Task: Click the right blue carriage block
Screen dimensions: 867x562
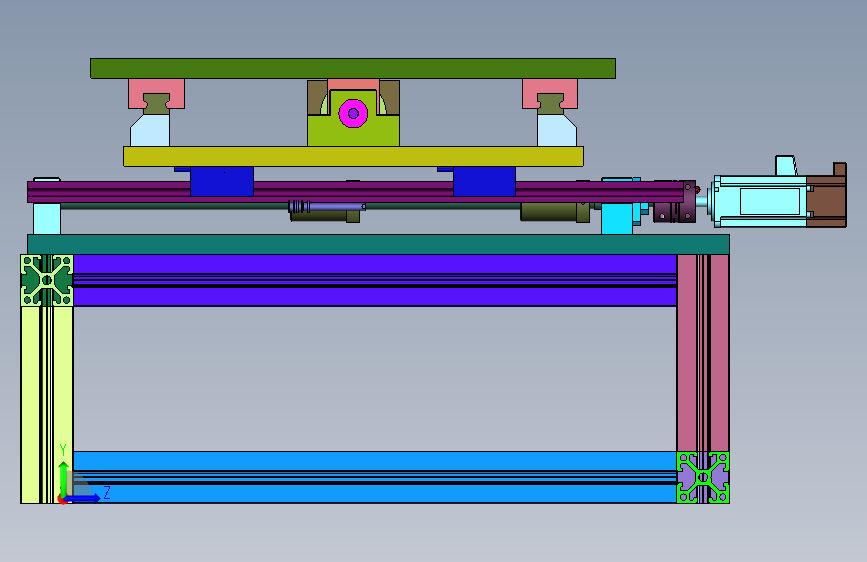Action: click(x=484, y=181)
